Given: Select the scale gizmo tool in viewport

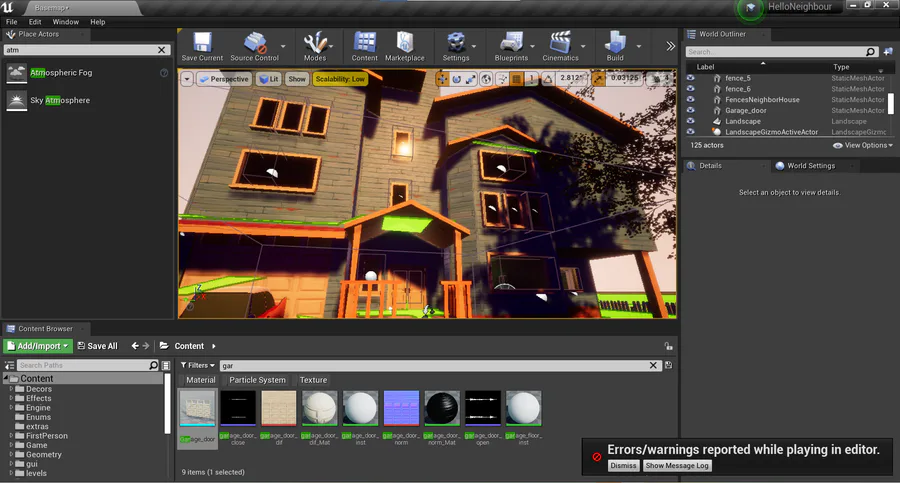Looking at the screenshot, I should [x=471, y=79].
